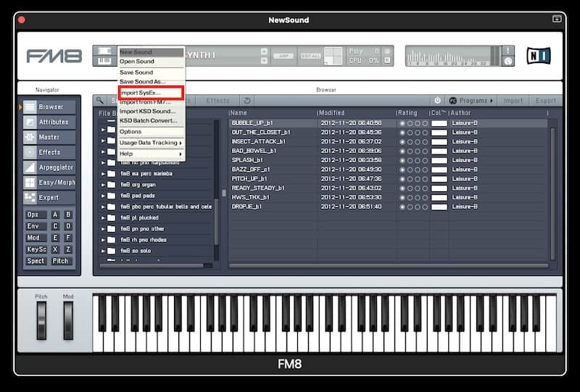This screenshot has height=392, width=580.
Task: Click the window icon at title bar right
Action: tap(557, 19)
